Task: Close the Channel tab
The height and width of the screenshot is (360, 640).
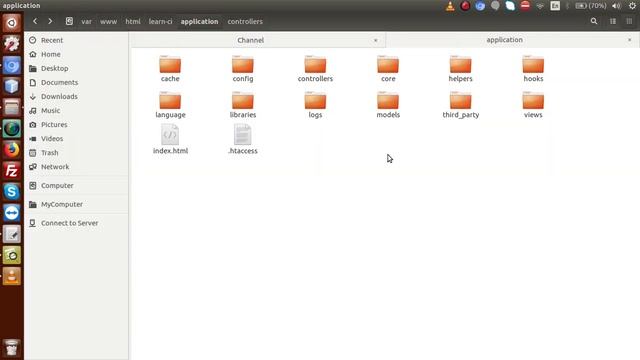Action: (376, 40)
